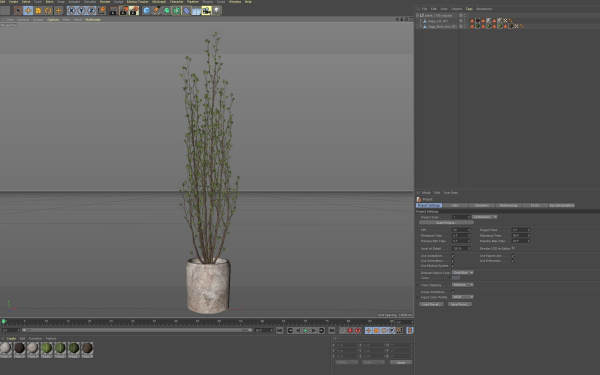Click the FPS value field

tap(460, 230)
